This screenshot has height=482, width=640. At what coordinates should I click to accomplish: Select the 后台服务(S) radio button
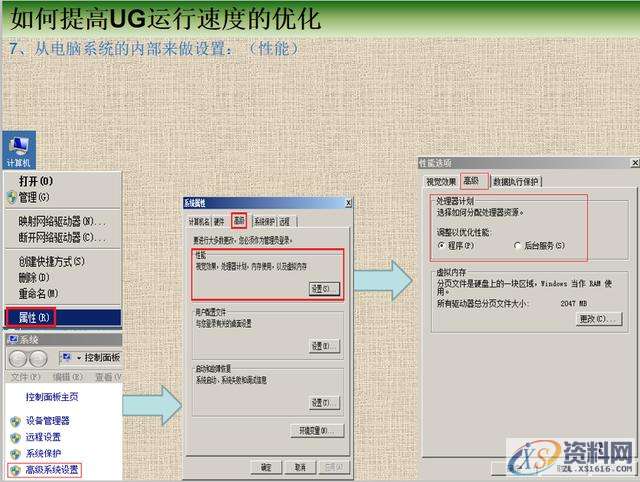(x=518, y=246)
